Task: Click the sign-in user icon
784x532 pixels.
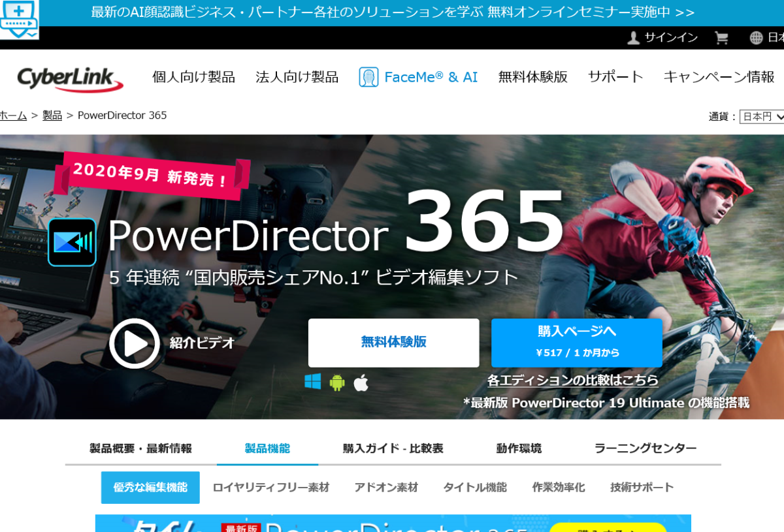Action: click(633, 38)
